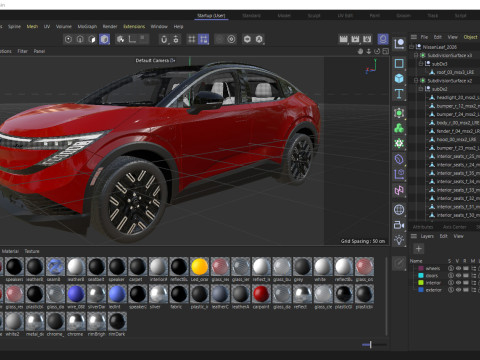The image size is (480, 360).
Task: Toggle the viewport maximize window icon
Action: (386, 51)
